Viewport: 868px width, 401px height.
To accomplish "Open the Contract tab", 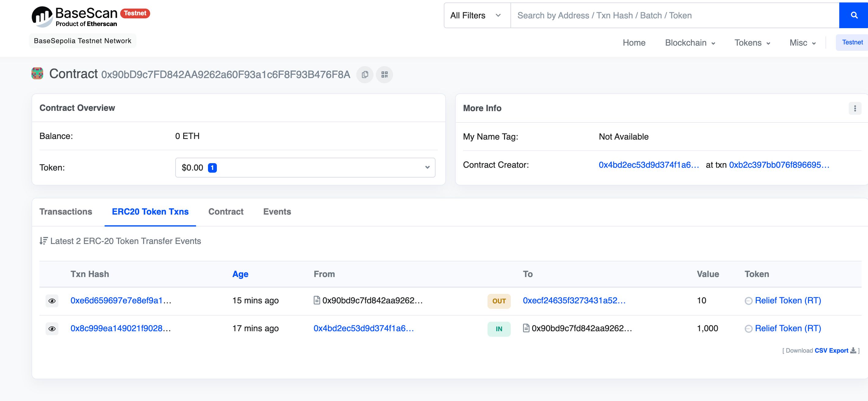I will click(x=226, y=212).
